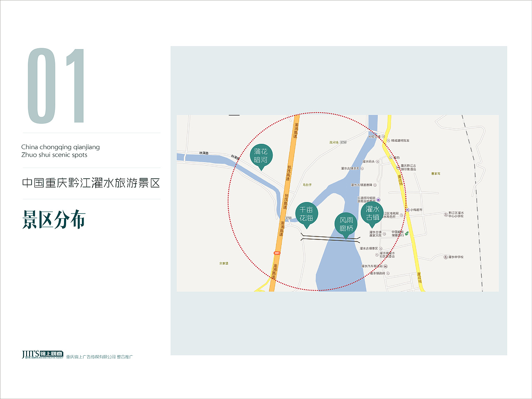This screenshot has width=532, height=399.
Task: Click the 小梅超市 text label
Action: 416,210
